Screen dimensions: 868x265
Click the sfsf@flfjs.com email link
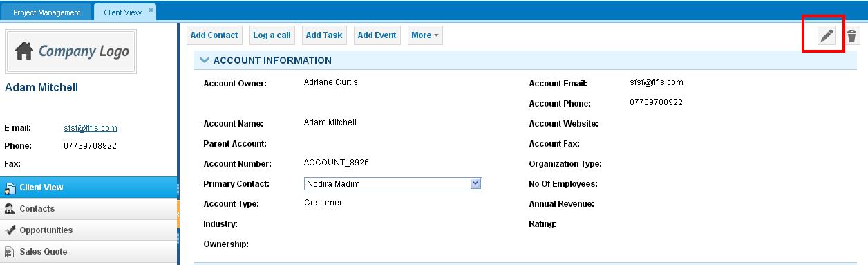(x=91, y=128)
